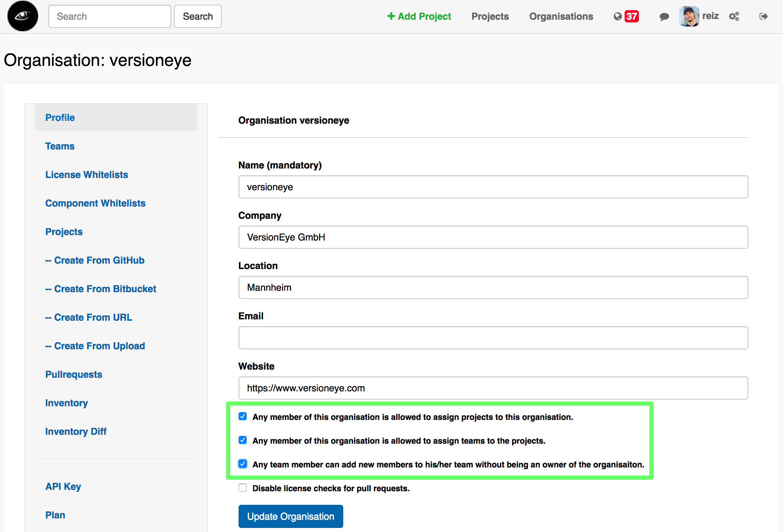Image resolution: width=783 pixels, height=532 pixels.
Task: Click the settings gear icon
Action: coord(735,16)
